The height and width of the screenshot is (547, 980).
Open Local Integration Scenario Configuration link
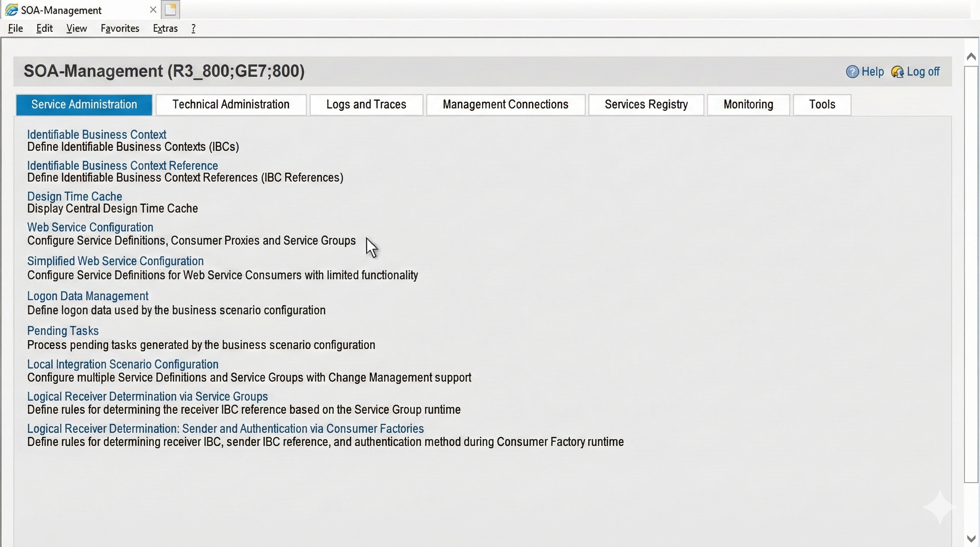click(x=123, y=364)
